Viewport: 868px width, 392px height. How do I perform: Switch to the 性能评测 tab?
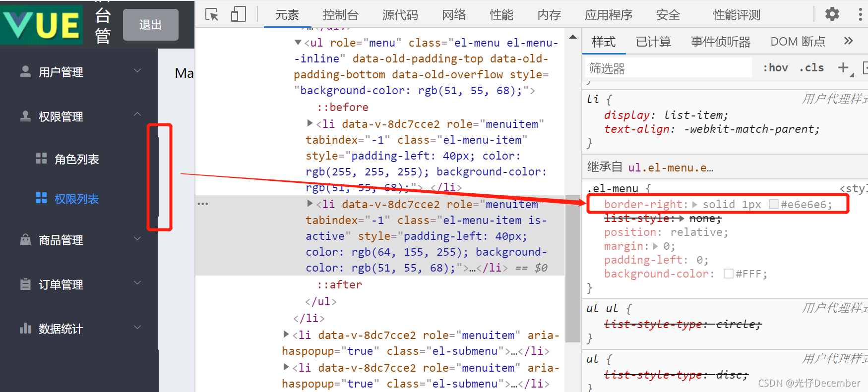pos(737,15)
